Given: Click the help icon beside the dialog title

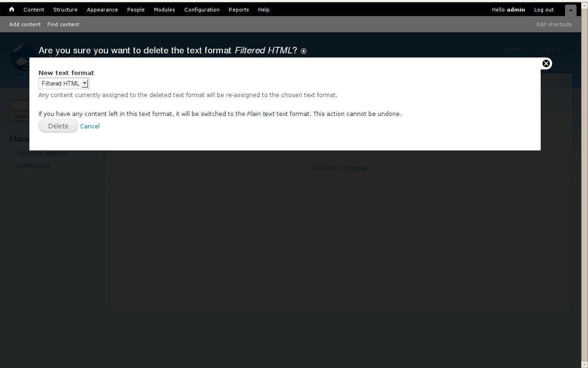Looking at the screenshot, I should tap(303, 51).
